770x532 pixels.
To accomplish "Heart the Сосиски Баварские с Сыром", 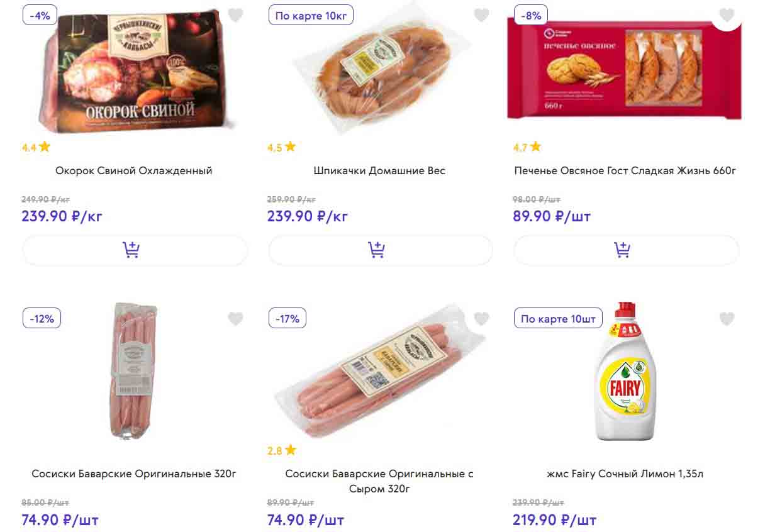I will pyautogui.click(x=481, y=319).
